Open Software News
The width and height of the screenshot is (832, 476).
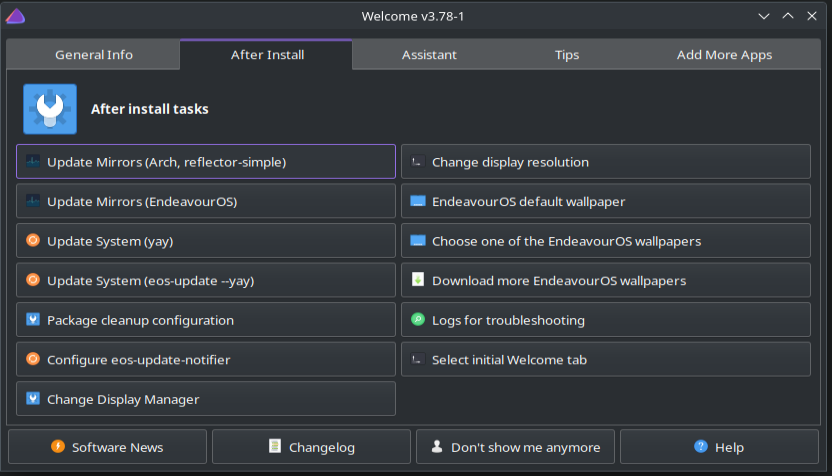107,447
